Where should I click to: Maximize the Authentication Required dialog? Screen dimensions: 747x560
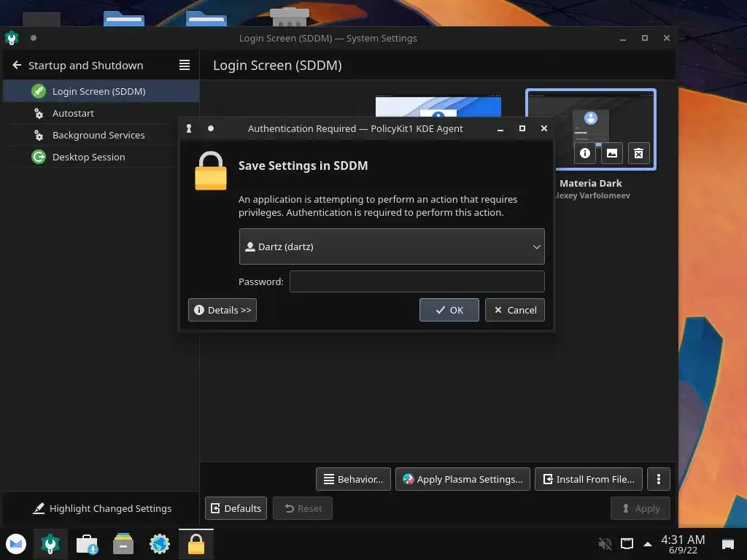point(522,128)
